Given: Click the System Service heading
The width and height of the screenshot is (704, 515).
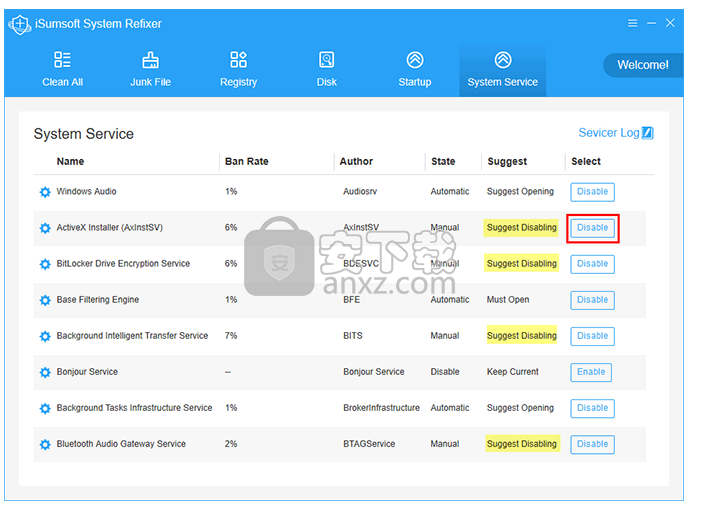Looking at the screenshot, I should coord(84,134).
